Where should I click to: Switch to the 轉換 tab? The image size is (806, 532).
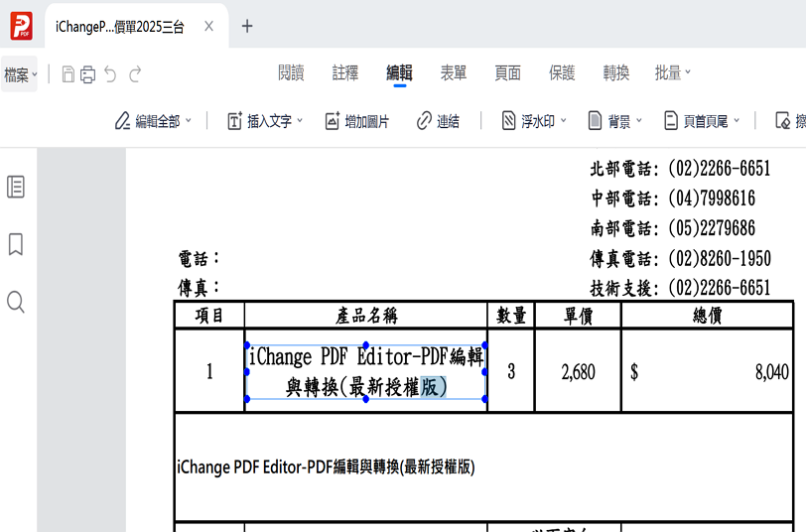[615, 73]
